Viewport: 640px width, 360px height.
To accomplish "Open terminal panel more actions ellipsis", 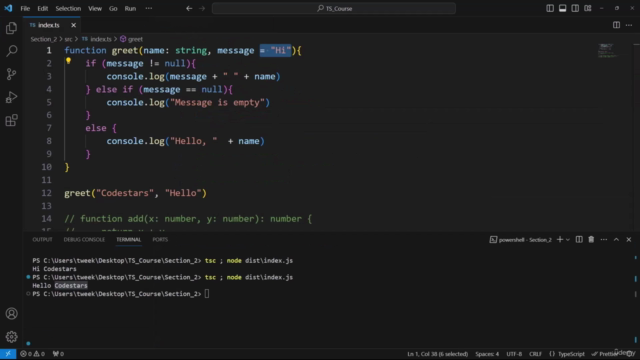I will click(x=604, y=240).
